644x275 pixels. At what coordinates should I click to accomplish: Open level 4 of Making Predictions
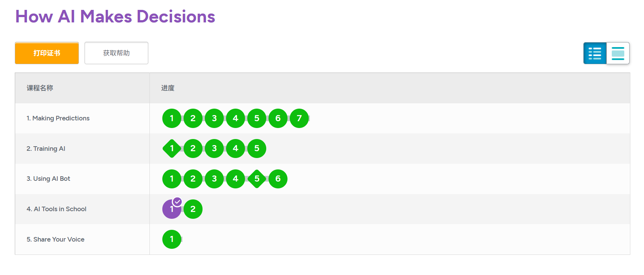236,119
